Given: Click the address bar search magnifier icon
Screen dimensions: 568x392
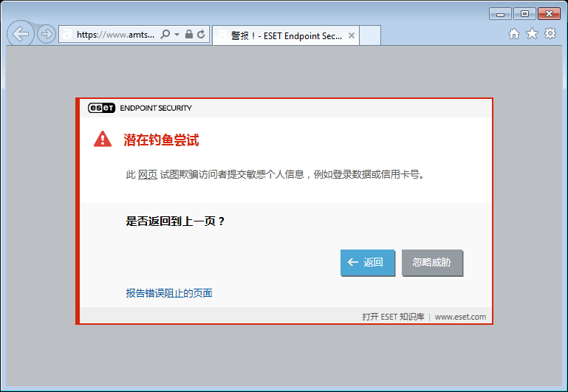Looking at the screenshot, I should [x=165, y=35].
